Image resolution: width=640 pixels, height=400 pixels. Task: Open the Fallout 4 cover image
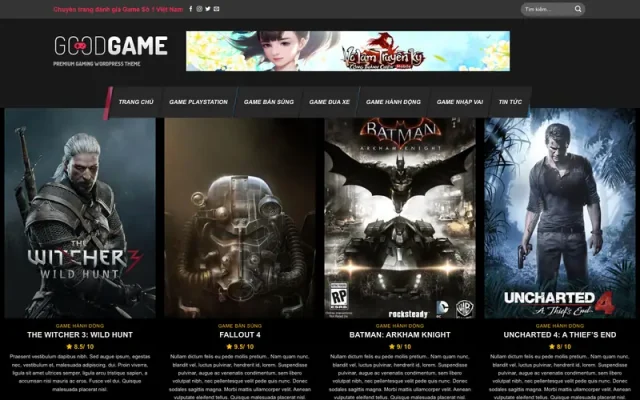pyautogui.click(x=240, y=218)
